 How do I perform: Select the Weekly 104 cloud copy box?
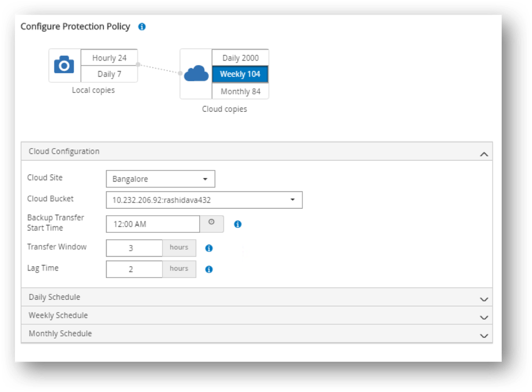[x=240, y=74]
